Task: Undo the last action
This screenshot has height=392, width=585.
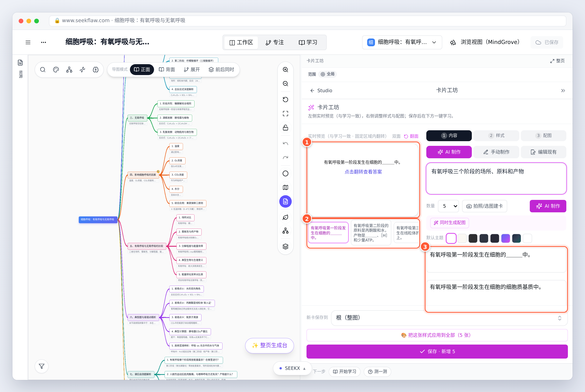Action: [x=285, y=143]
